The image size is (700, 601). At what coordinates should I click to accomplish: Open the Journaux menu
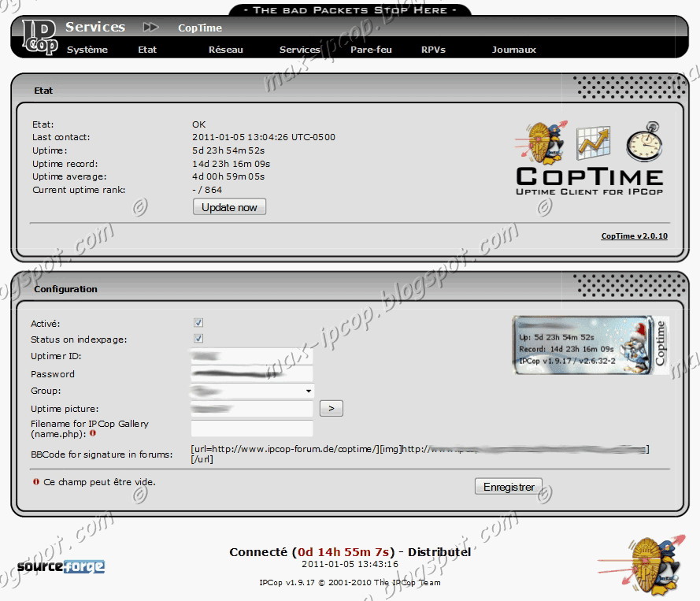click(x=514, y=50)
